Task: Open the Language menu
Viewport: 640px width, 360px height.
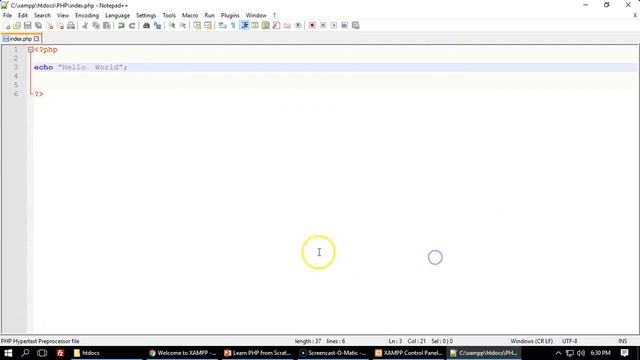Action: point(118,15)
